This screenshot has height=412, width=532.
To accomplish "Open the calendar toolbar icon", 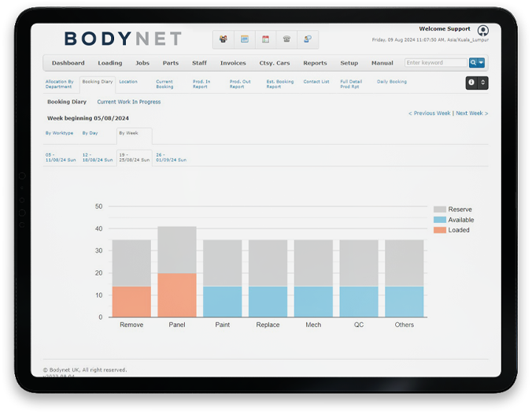I will [x=265, y=39].
